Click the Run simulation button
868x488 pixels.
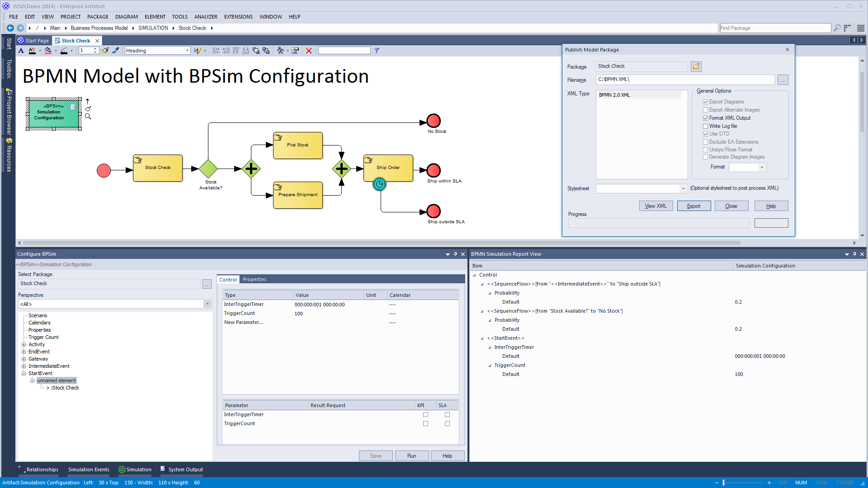[x=411, y=456]
